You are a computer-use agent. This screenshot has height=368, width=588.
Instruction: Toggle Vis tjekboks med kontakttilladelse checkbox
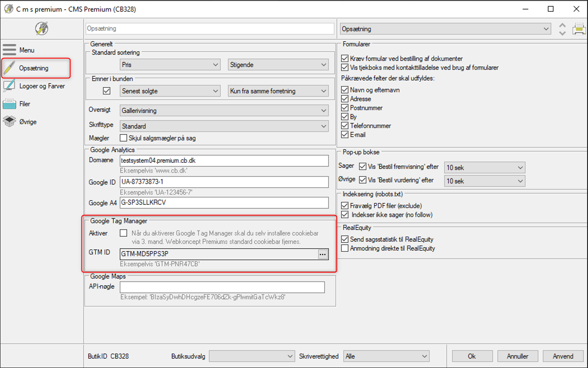(x=345, y=68)
